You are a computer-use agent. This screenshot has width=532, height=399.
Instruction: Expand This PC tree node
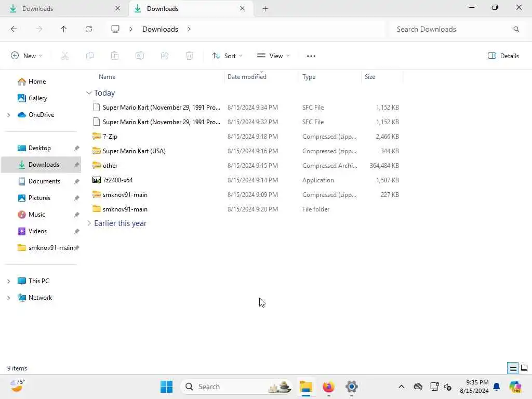click(x=9, y=281)
